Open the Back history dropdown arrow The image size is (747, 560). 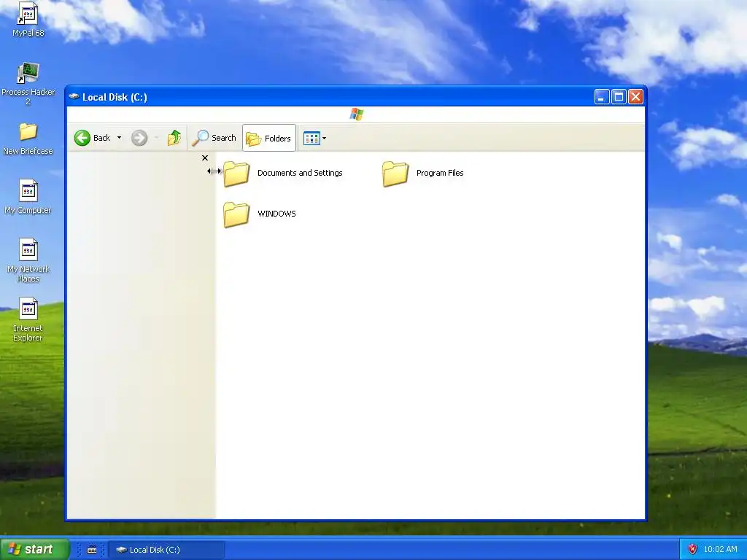click(119, 138)
